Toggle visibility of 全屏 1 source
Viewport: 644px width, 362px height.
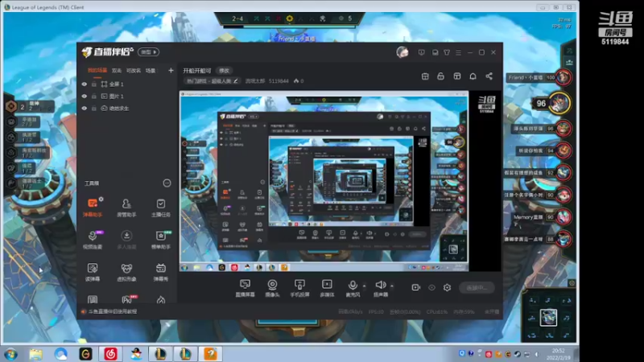[x=85, y=84]
